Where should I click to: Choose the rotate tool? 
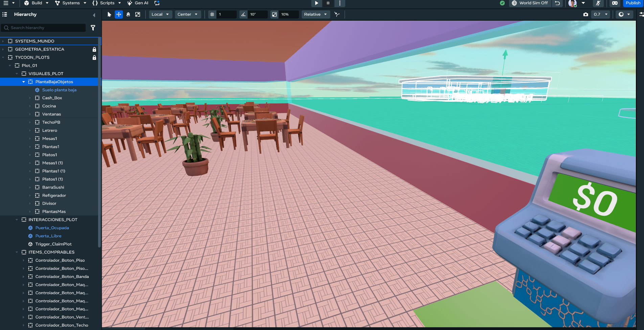(x=128, y=15)
